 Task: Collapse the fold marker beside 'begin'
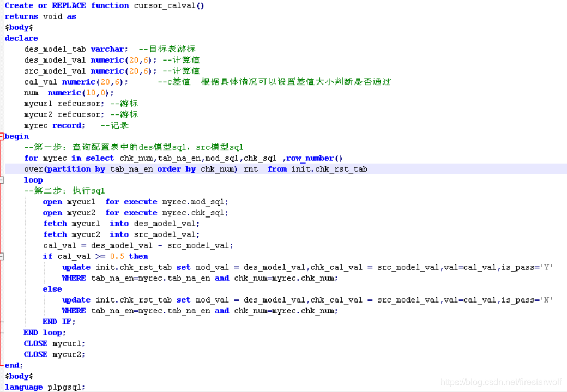(x=2, y=136)
